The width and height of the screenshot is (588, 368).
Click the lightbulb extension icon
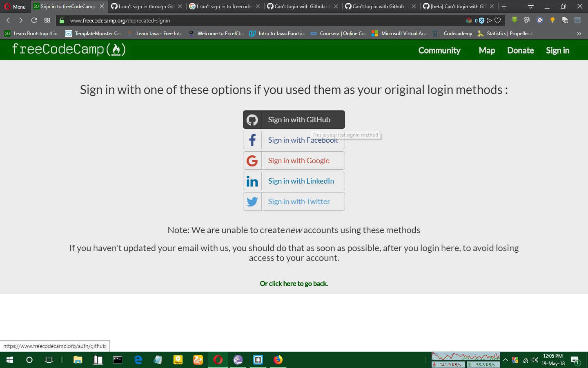click(x=552, y=20)
